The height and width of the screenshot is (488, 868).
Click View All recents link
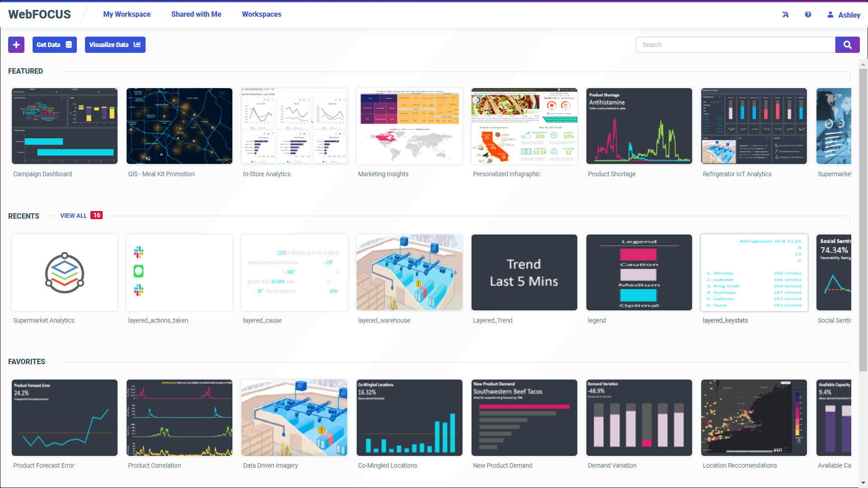73,216
